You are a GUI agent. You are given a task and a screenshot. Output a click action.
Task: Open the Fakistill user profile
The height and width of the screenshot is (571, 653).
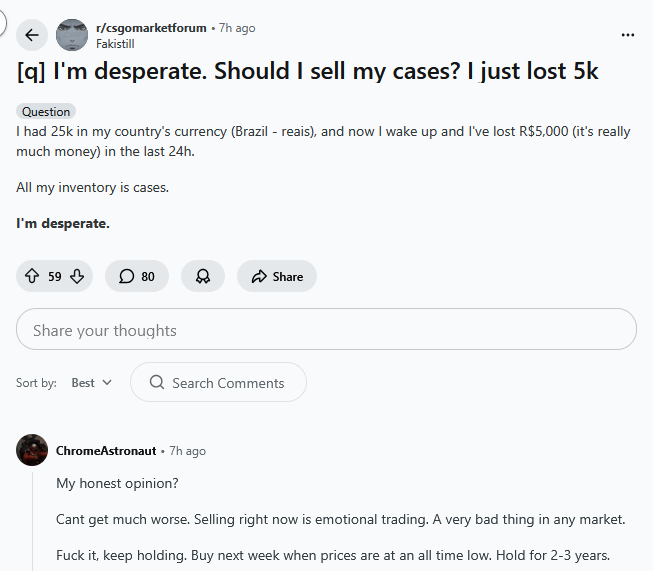coord(116,43)
